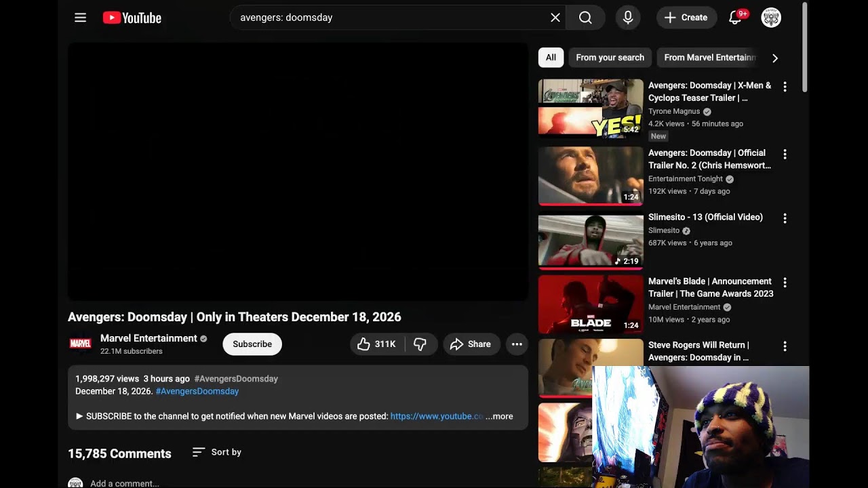868x488 pixels.
Task: Open options for Official Trailer No. 2 video
Action: pyautogui.click(x=785, y=155)
